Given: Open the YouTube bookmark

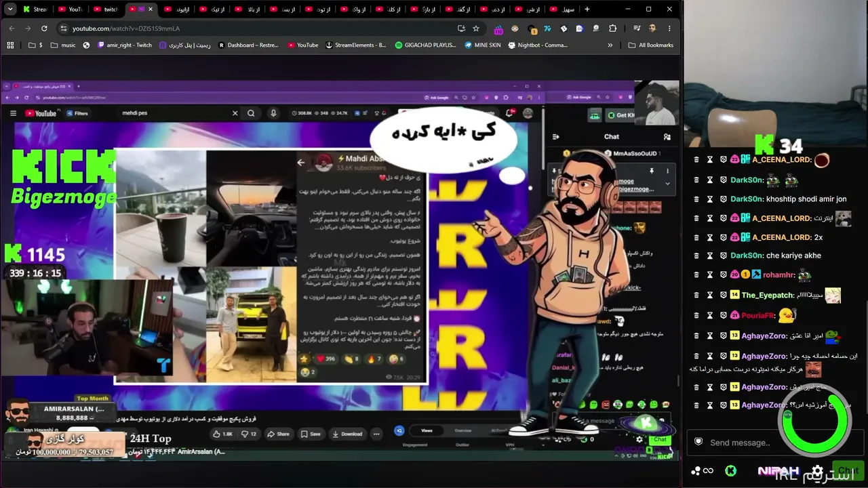Looking at the screenshot, I should point(302,45).
